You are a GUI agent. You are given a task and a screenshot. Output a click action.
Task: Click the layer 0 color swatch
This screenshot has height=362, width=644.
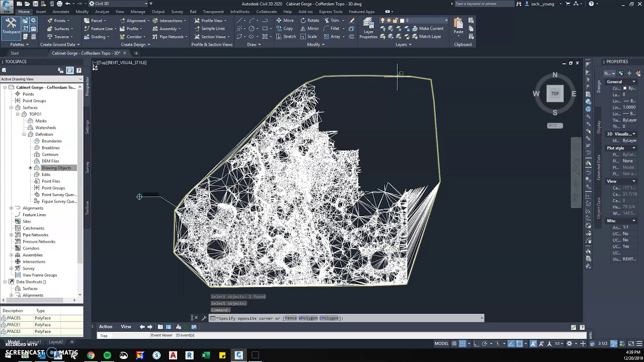point(401,21)
